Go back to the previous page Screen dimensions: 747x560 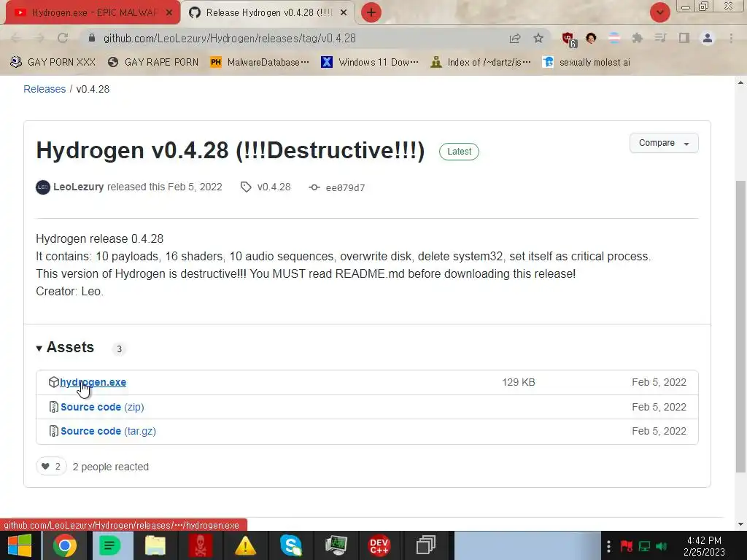16,38
